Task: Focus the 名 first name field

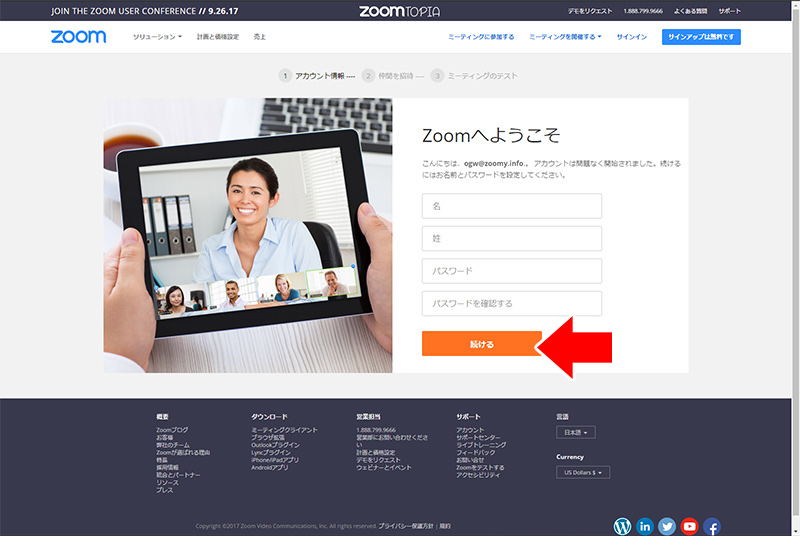Action: pyautogui.click(x=512, y=206)
